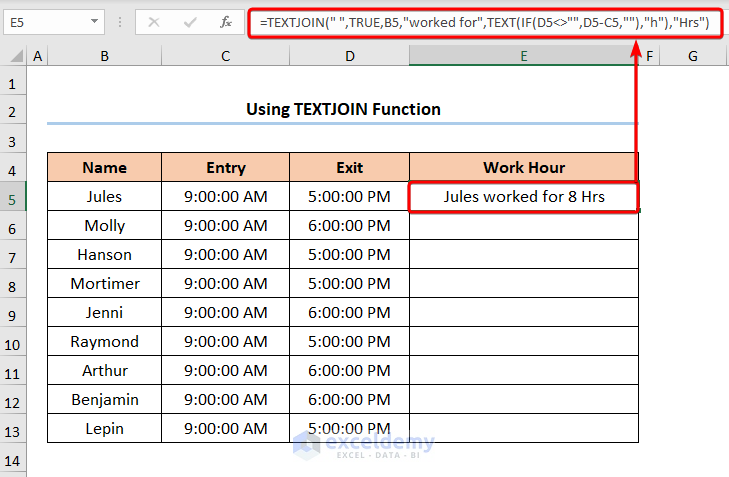Click the Name Box showing E5

[53, 22]
